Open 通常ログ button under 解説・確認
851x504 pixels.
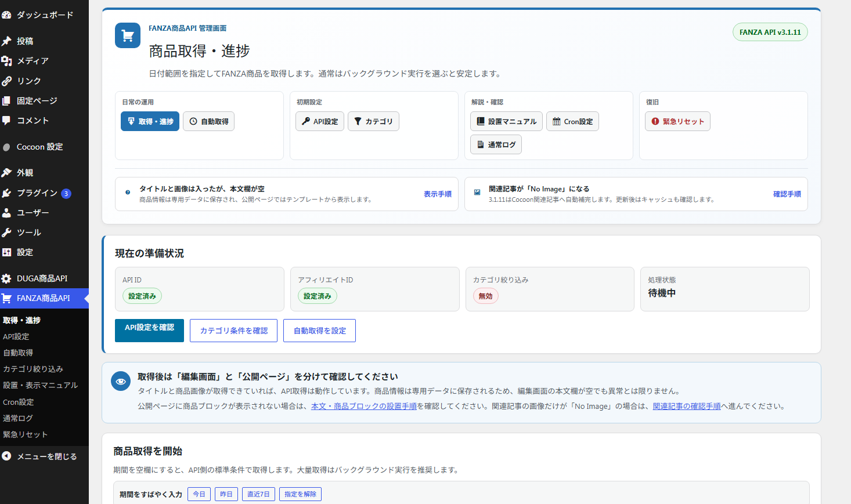tap(496, 144)
